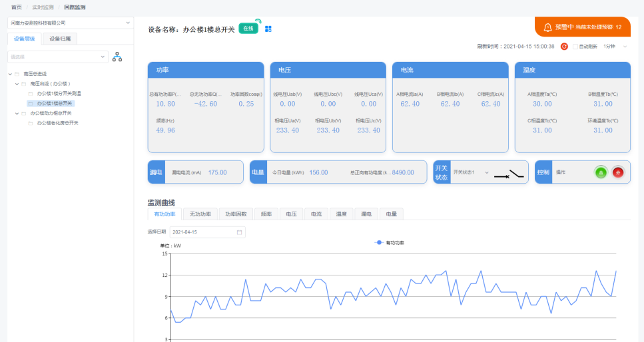Click the 刷新时间 2021-04-15 15:00:38 text
This screenshot has width=644, height=342.
(x=515, y=47)
